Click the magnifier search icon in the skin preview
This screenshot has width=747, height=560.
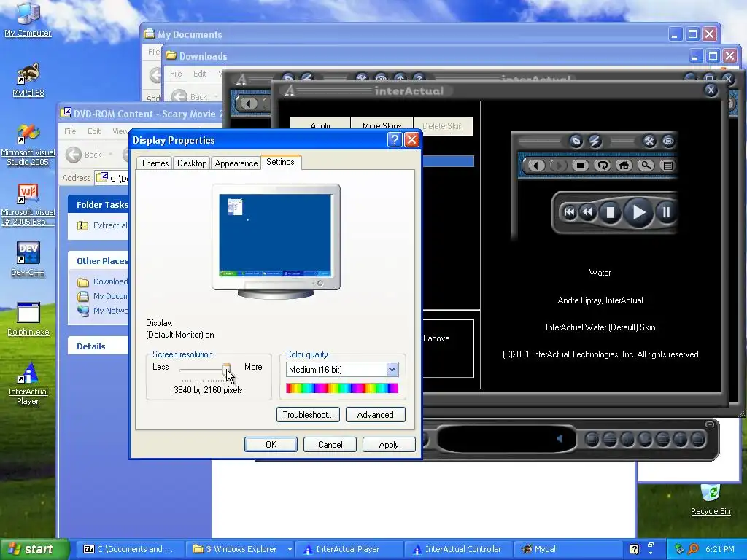(646, 166)
